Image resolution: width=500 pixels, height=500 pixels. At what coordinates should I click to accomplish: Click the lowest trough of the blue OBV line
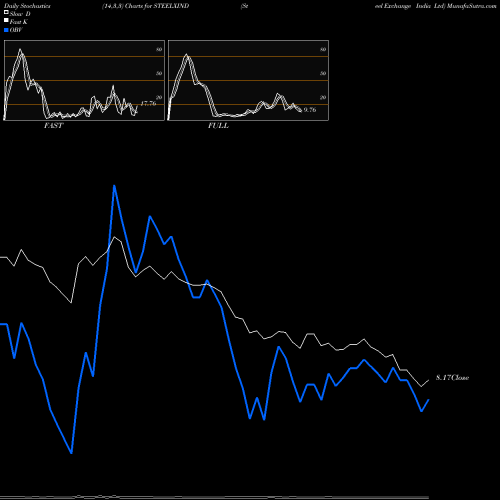tap(71, 453)
